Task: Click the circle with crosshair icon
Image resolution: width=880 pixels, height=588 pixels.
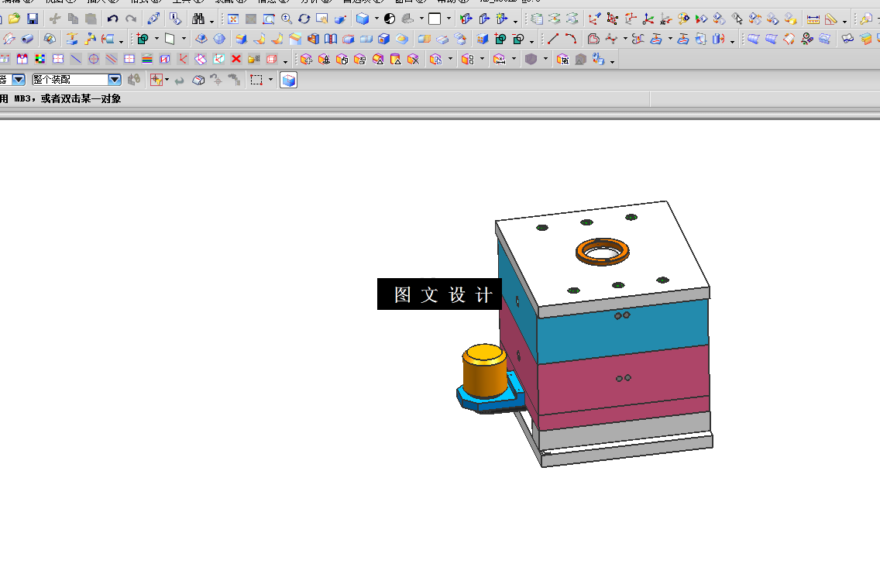Action: 94,59
